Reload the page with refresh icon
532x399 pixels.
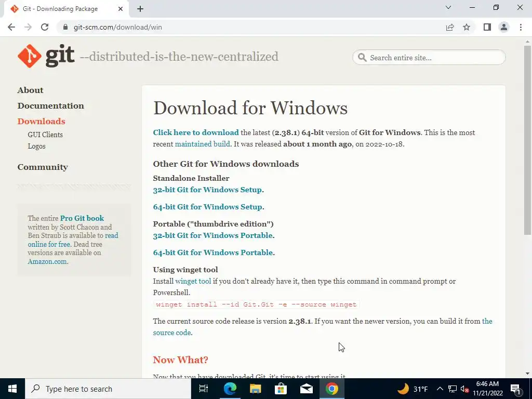pos(45,27)
